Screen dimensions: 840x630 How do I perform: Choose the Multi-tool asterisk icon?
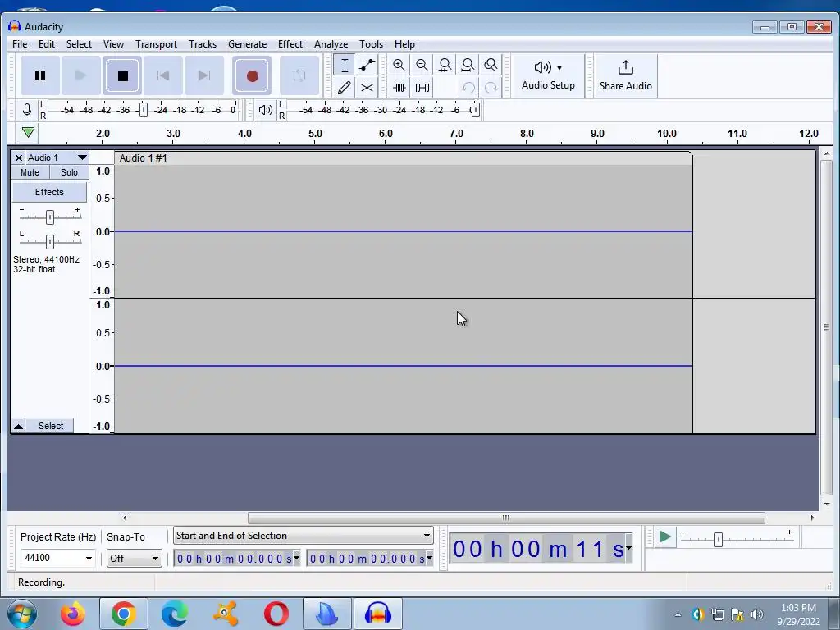367,87
